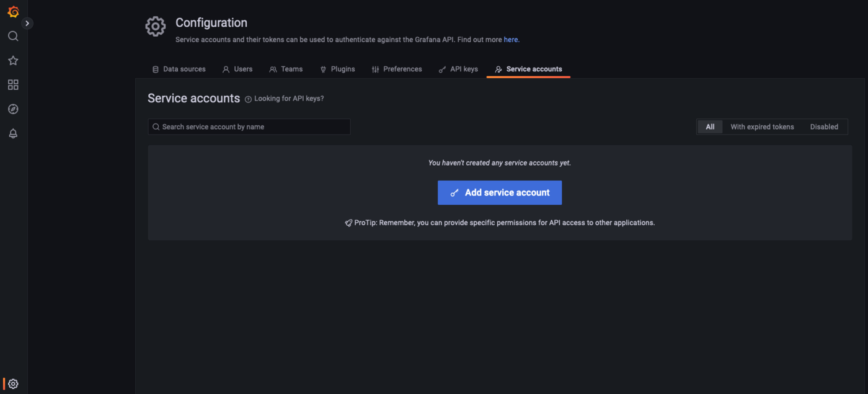Open the Dashboards icon in the sidebar
This screenshot has width=868, height=394.
(13, 84)
